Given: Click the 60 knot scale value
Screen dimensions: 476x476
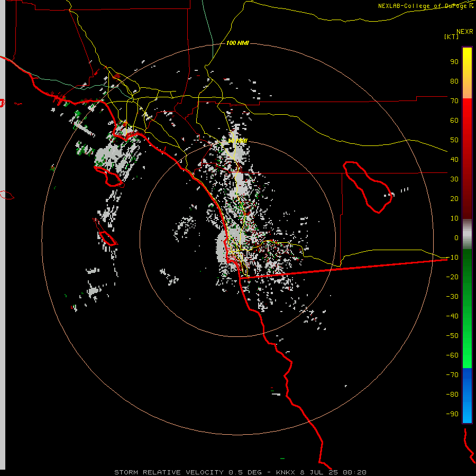Looking at the screenshot, I should coord(454,121).
